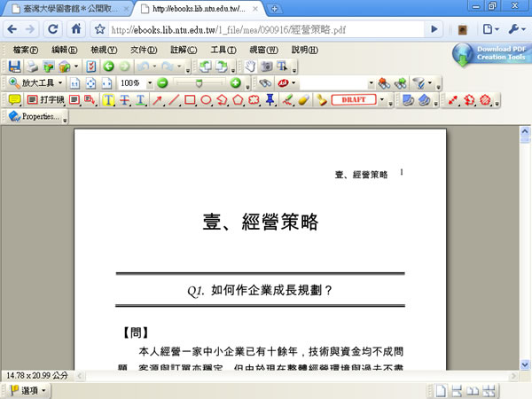This screenshot has height=399, width=532.
Task: Open the zoom percentage dropdown
Action: 149,82
